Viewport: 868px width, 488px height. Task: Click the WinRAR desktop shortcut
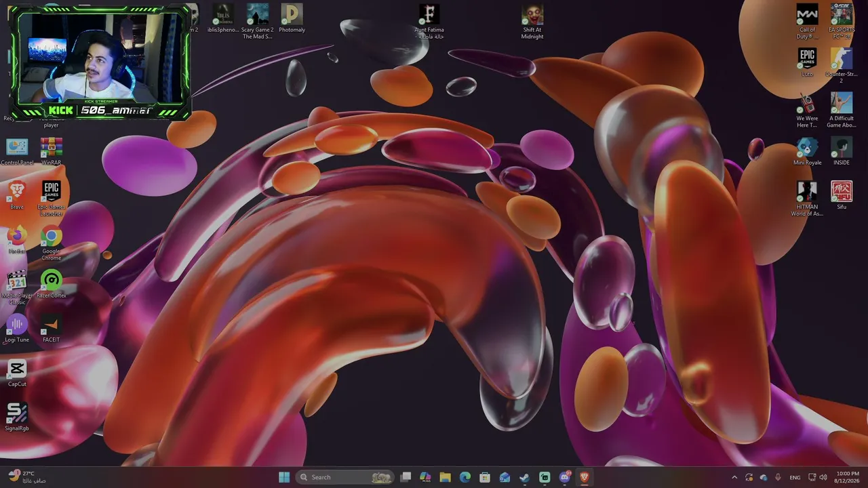pyautogui.click(x=52, y=151)
